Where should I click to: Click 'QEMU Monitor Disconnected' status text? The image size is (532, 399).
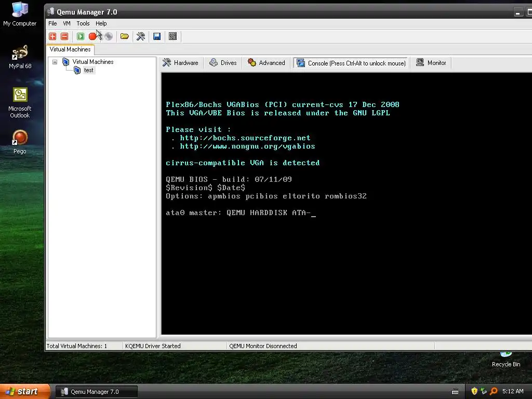click(263, 346)
